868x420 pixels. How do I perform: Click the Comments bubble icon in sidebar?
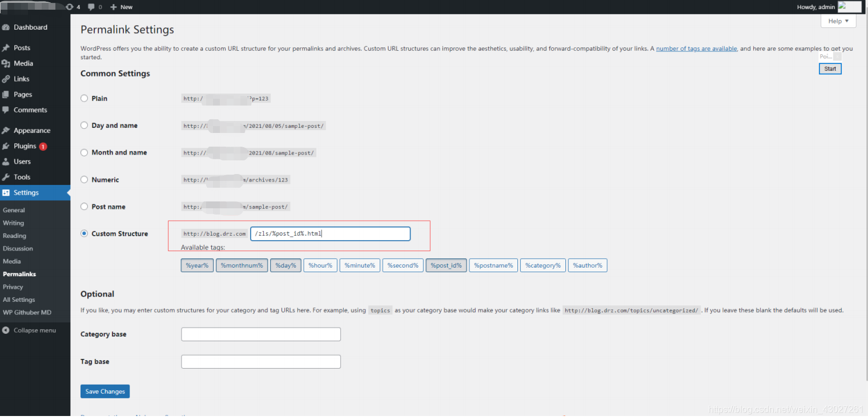tap(6, 110)
